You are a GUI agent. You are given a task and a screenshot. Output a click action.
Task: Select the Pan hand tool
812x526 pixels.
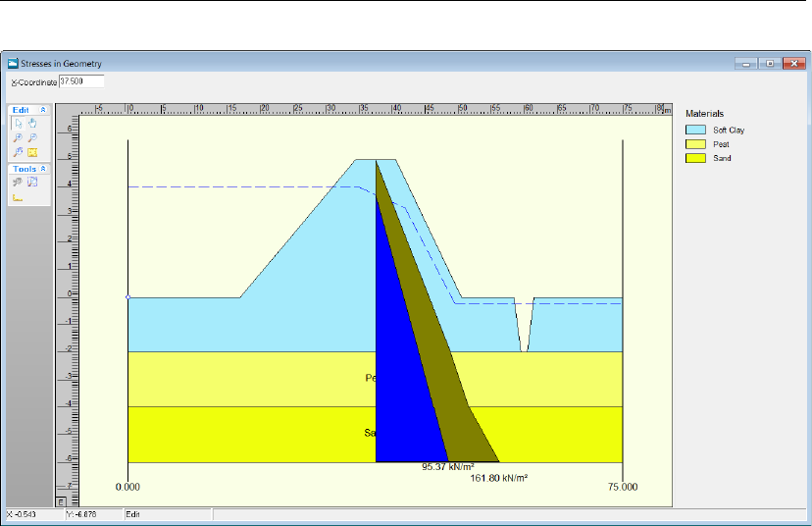tap(32, 124)
